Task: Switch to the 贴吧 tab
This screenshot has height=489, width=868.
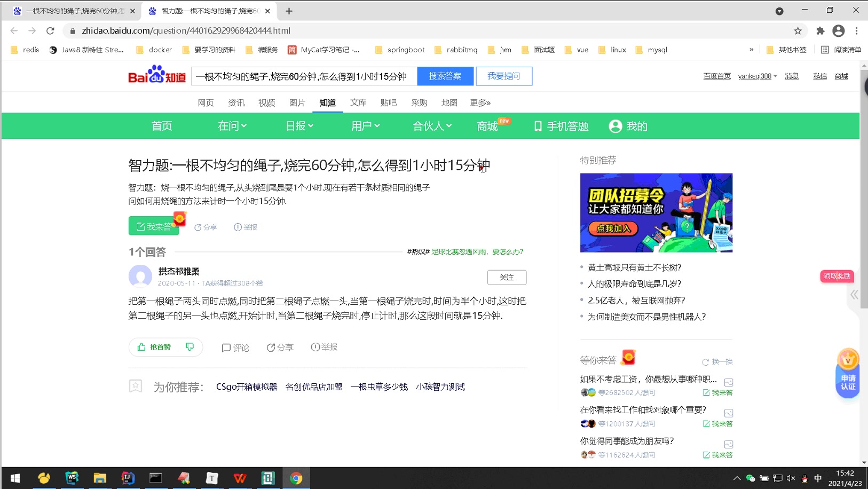Action: pos(388,102)
